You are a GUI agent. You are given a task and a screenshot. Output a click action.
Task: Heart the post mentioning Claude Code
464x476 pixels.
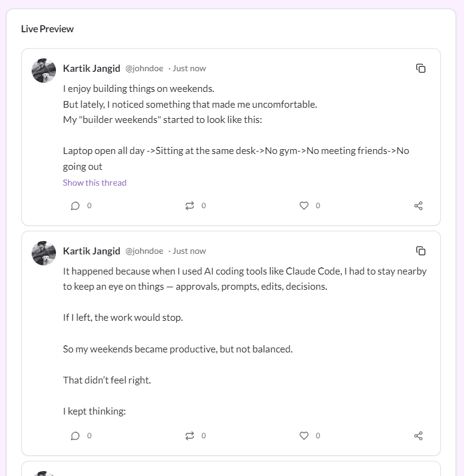coord(304,436)
